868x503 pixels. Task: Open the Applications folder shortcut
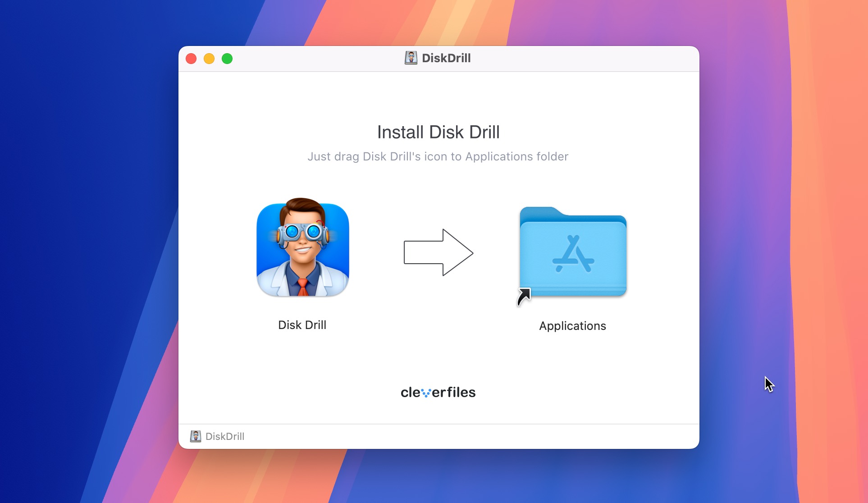coord(572,253)
